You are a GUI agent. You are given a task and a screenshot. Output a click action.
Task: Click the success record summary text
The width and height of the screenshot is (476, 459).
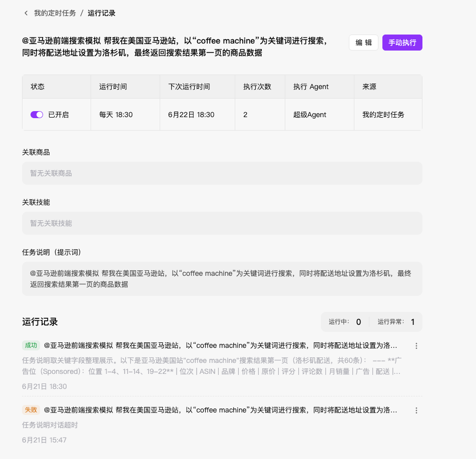pos(212,366)
